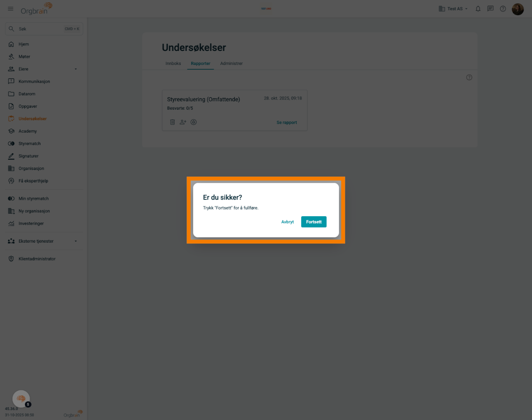This screenshot has height=420, width=532.
Task: Click the Kommunikasjon icon in sidebar
Action: 11,82
